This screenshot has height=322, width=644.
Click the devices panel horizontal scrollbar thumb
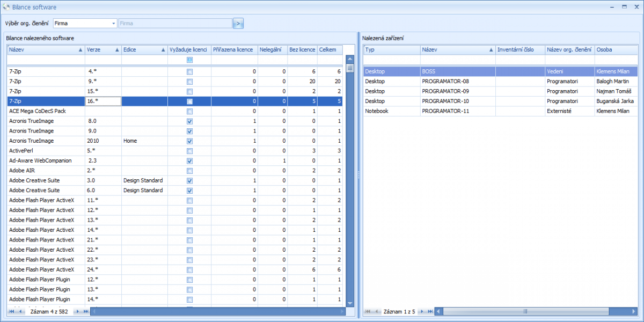[x=526, y=311]
